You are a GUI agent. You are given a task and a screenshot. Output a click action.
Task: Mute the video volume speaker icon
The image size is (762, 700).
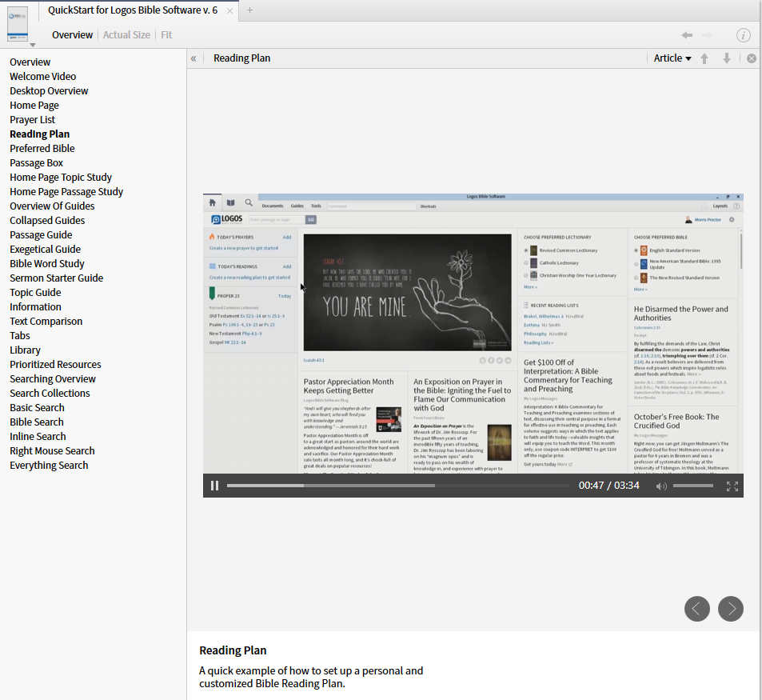click(x=661, y=486)
